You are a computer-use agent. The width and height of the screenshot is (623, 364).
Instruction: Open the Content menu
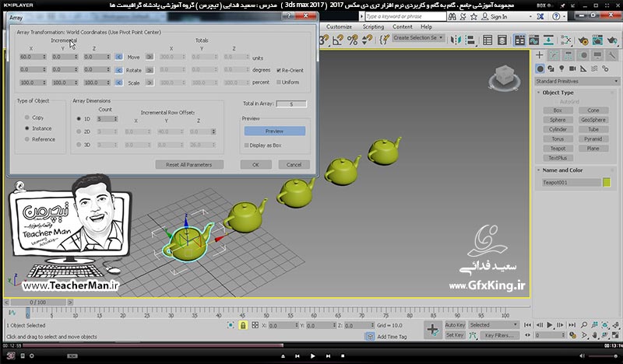(x=402, y=26)
